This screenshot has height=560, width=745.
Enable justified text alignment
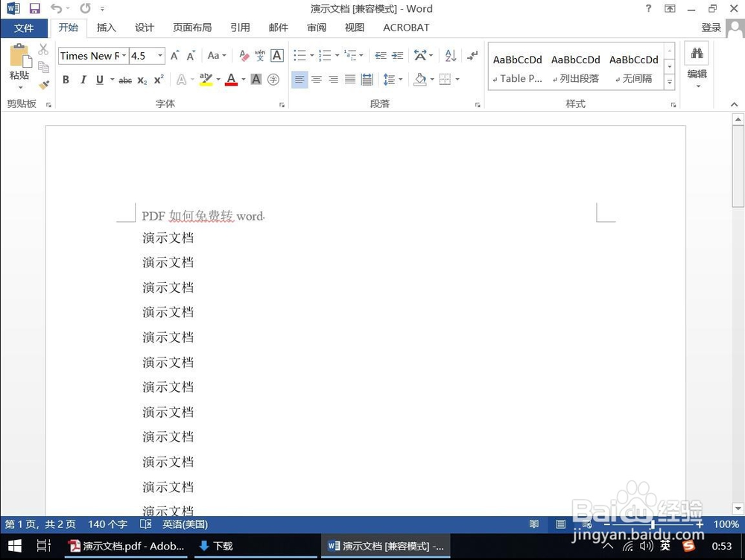[x=350, y=80]
